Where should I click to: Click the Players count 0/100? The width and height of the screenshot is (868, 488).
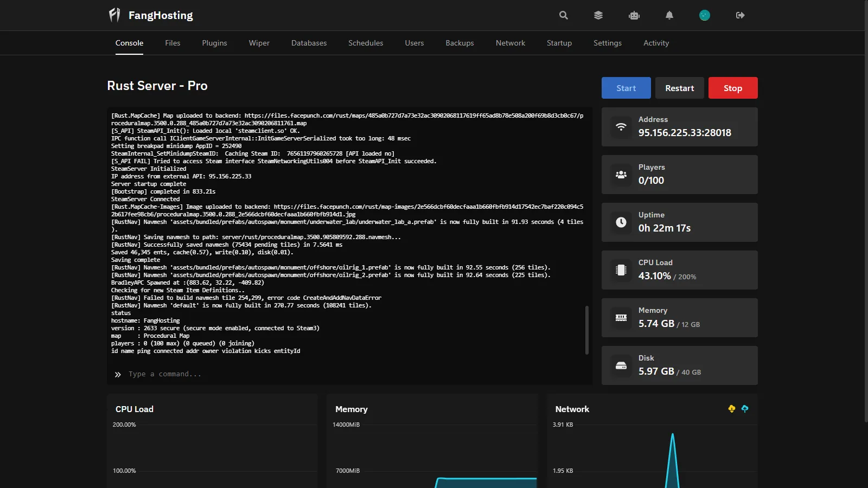click(x=651, y=181)
